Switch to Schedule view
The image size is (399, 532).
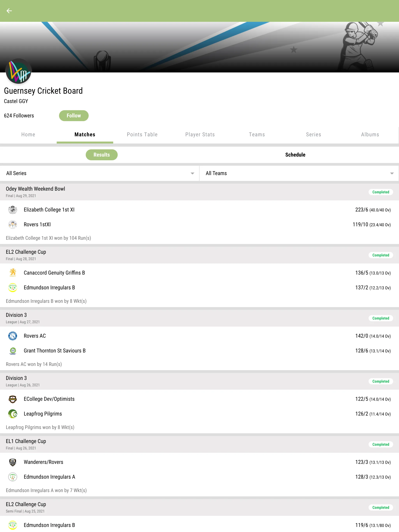[x=295, y=155]
